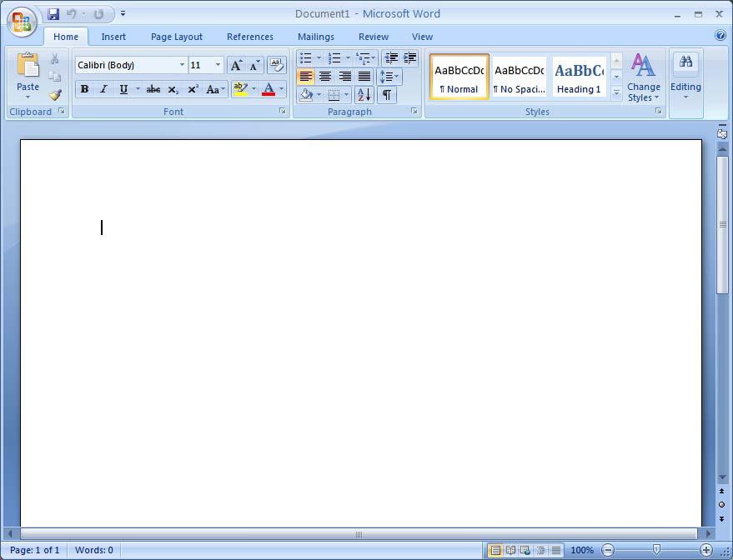Enable center text alignment
Viewport: 733px width, 560px height.
coord(325,77)
